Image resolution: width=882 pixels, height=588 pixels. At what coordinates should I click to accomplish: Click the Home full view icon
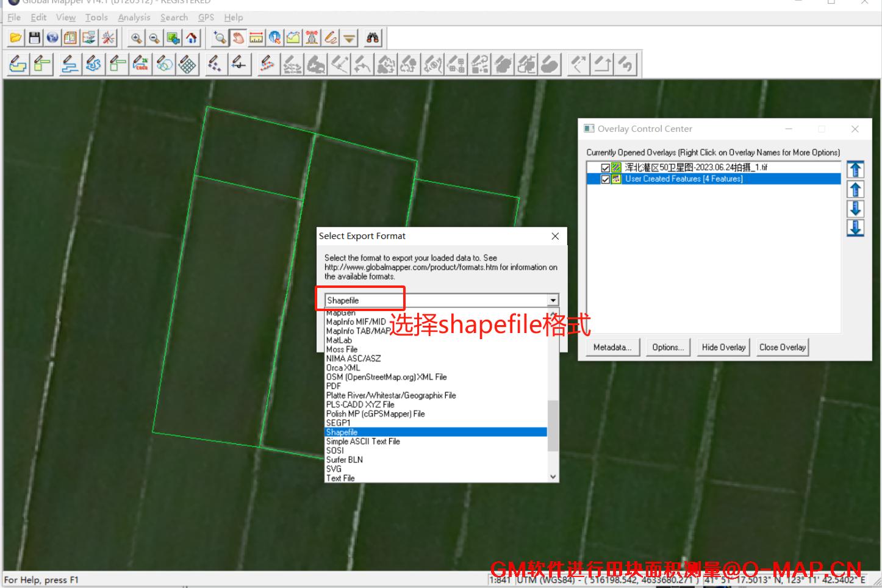(192, 38)
